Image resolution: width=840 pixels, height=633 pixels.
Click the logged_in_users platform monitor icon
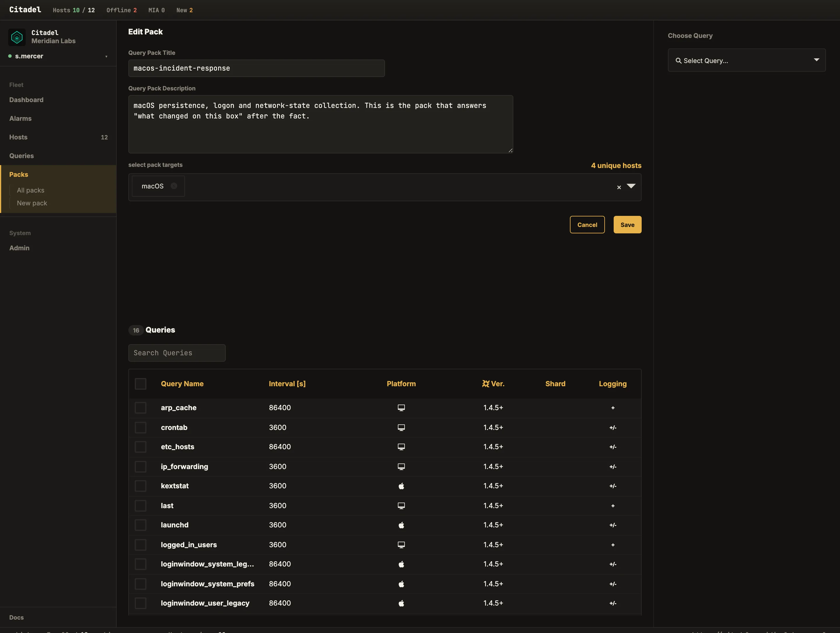point(401,545)
